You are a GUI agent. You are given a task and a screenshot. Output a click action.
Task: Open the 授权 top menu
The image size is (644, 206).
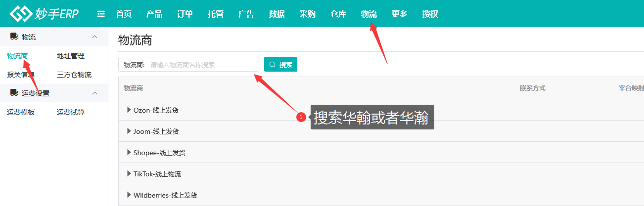430,14
